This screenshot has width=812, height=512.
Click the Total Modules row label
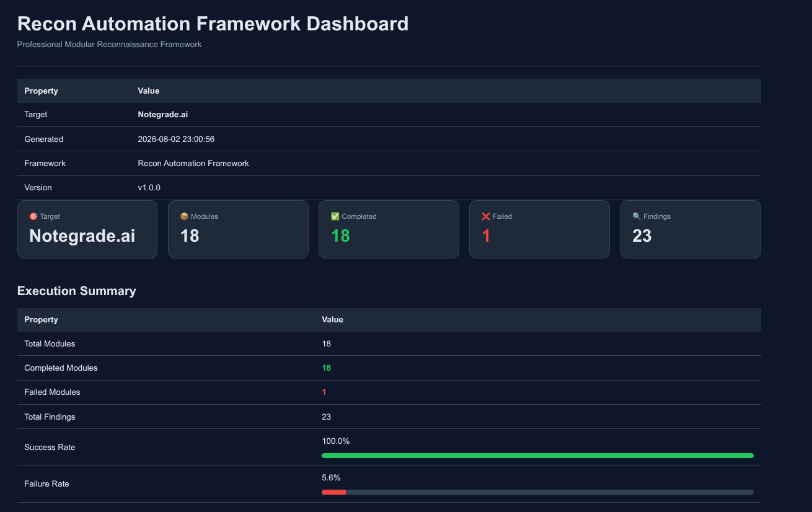pyautogui.click(x=50, y=344)
